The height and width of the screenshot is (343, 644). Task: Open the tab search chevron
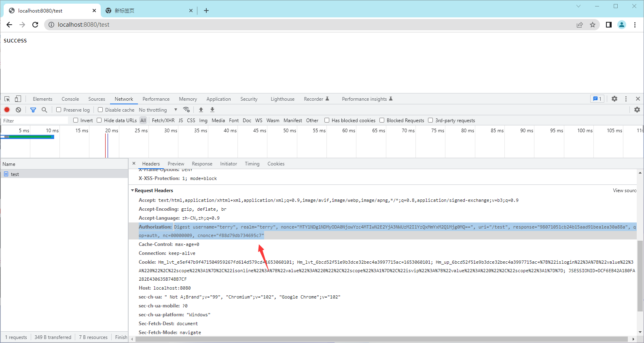click(578, 6)
